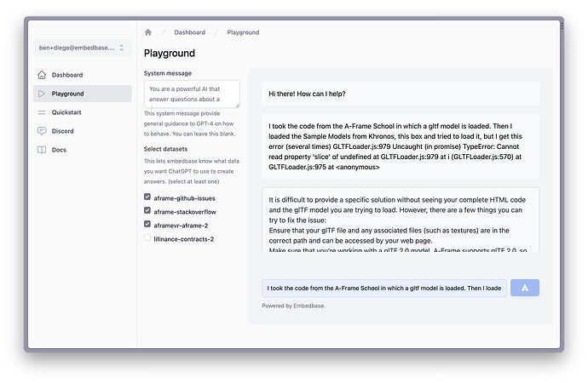Image resolution: width=588 pixels, height=383 pixels.
Task: Click the Quickstart lines icon in sidebar
Action: 42,112
